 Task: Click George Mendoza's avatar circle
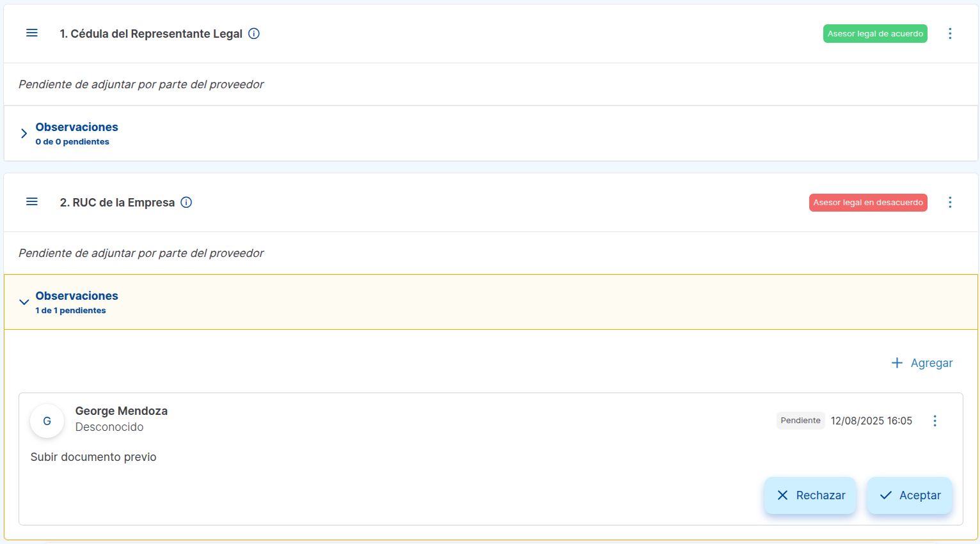pos(47,421)
